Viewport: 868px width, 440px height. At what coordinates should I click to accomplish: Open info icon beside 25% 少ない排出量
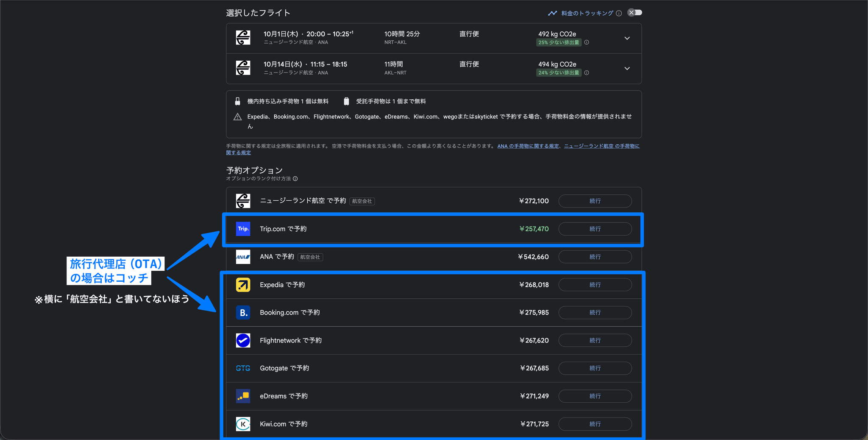point(587,42)
